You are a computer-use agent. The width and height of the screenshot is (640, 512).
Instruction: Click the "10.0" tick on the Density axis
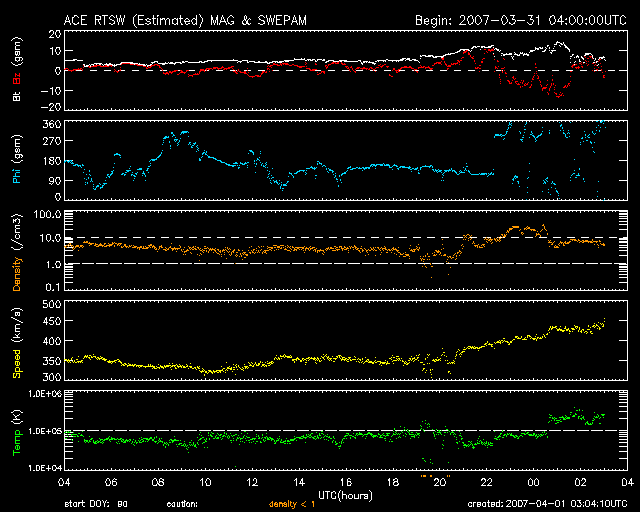pos(50,238)
